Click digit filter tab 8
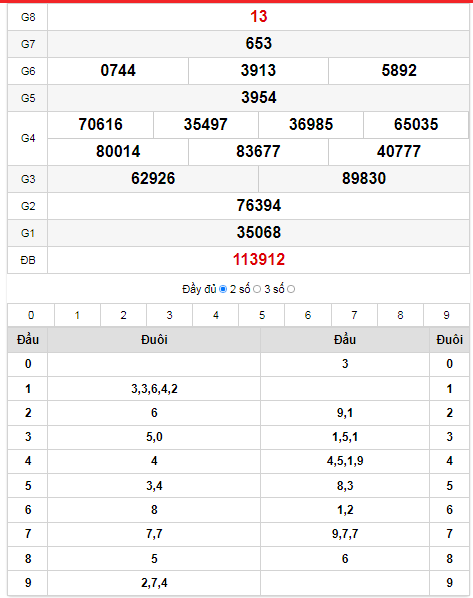The height and width of the screenshot is (598, 473). tap(401, 315)
